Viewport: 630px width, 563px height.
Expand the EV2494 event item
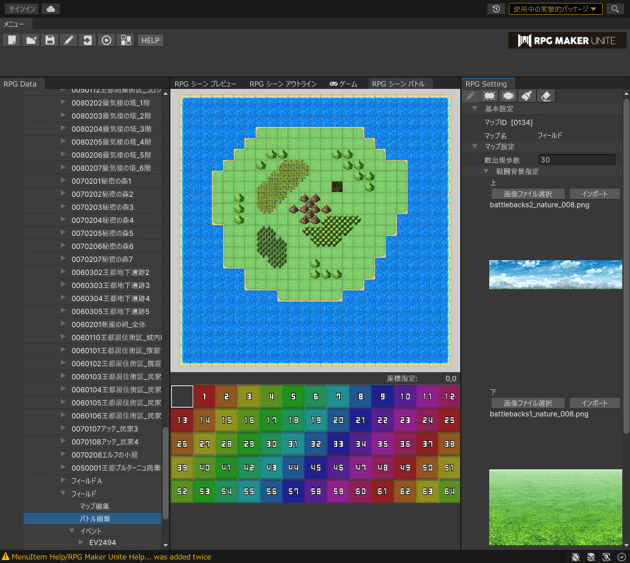[79, 543]
